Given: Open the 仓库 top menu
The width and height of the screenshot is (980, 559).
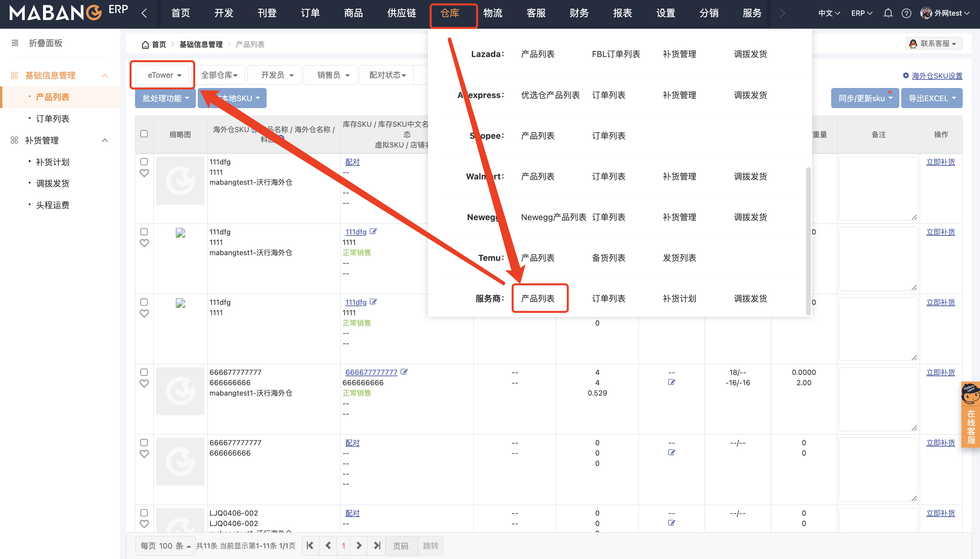Looking at the screenshot, I should (450, 13).
